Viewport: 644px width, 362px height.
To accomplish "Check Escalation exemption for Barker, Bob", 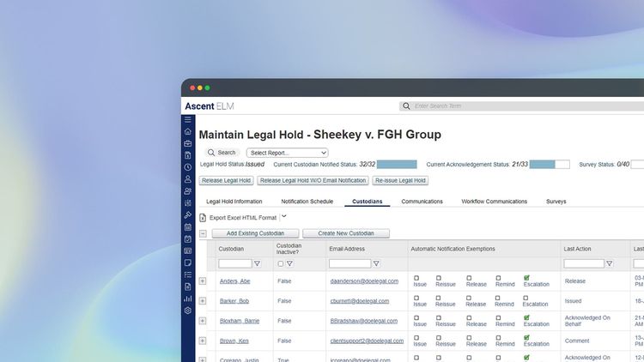I will (526, 298).
